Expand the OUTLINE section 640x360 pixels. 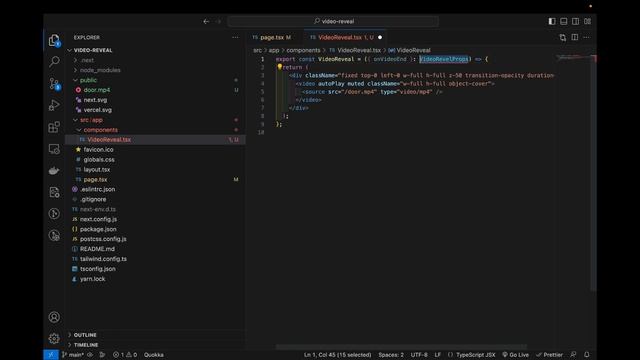[85, 335]
